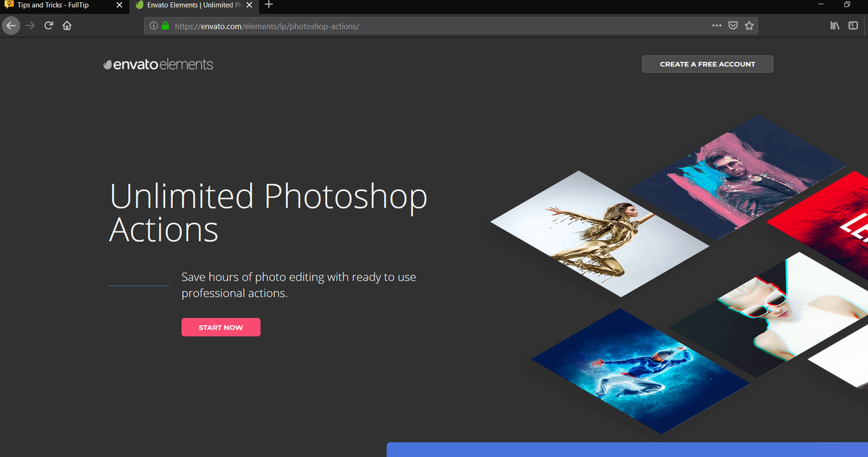Reload the current page
Image resolution: width=868 pixels, height=457 pixels.
[48, 26]
